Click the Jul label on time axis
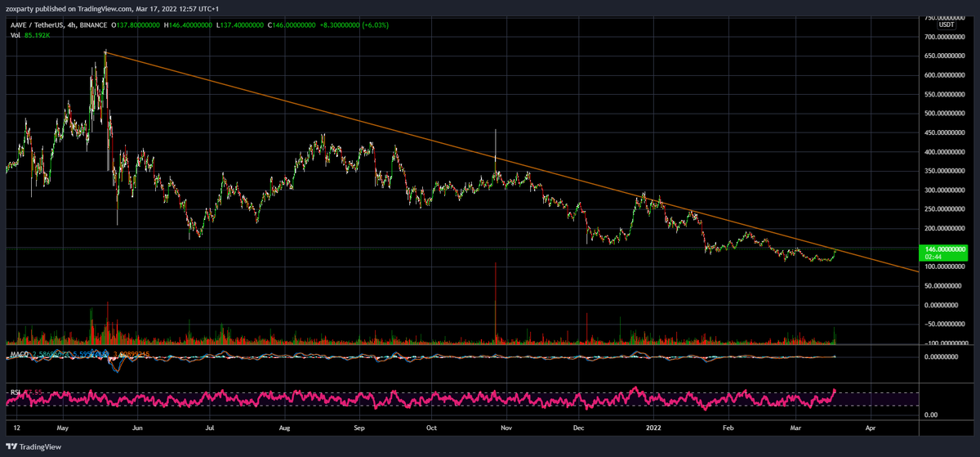 [x=210, y=427]
